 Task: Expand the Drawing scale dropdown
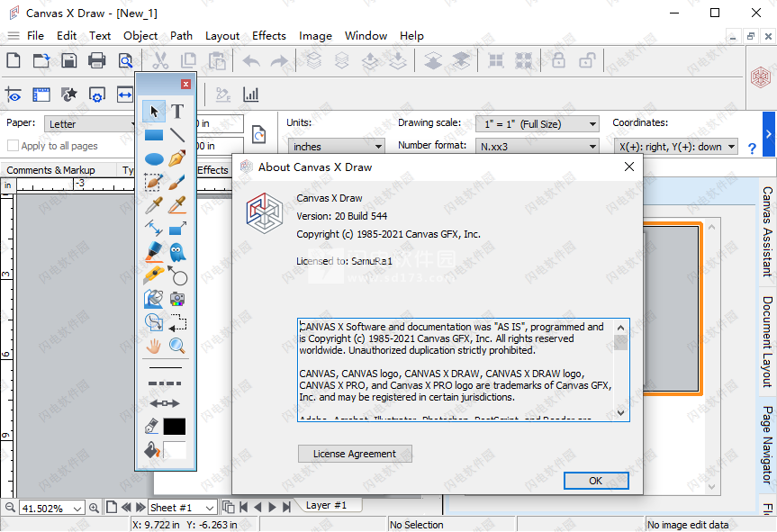(x=538, y=124)
